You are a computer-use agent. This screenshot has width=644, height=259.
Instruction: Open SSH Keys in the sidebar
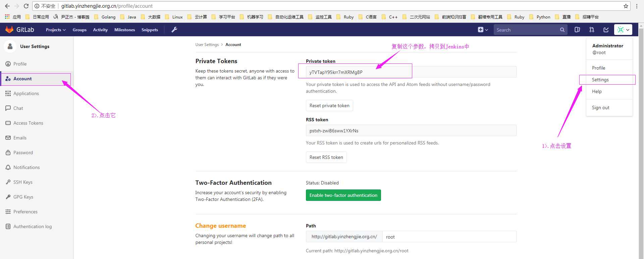(37, 182)
